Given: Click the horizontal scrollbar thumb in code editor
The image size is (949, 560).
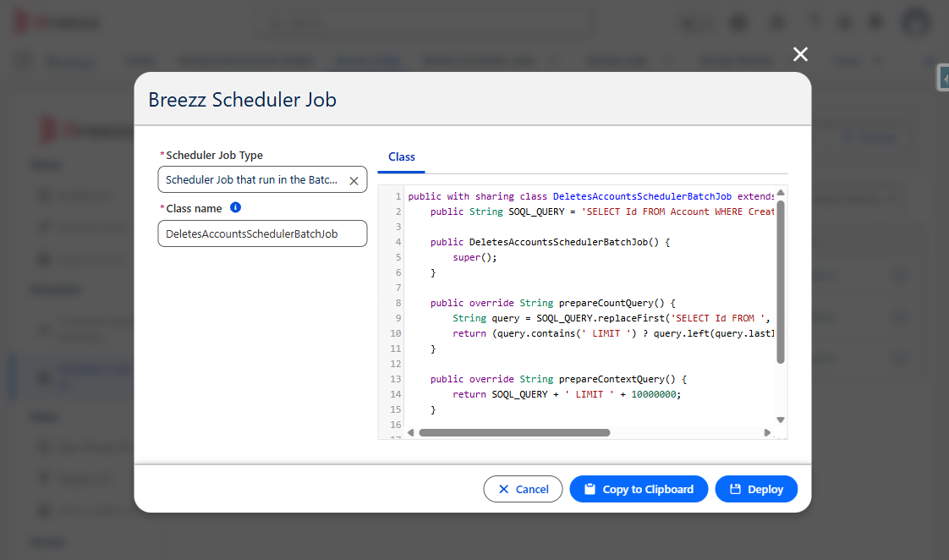Looking at the screenshot, I should [x=514, y=432].
